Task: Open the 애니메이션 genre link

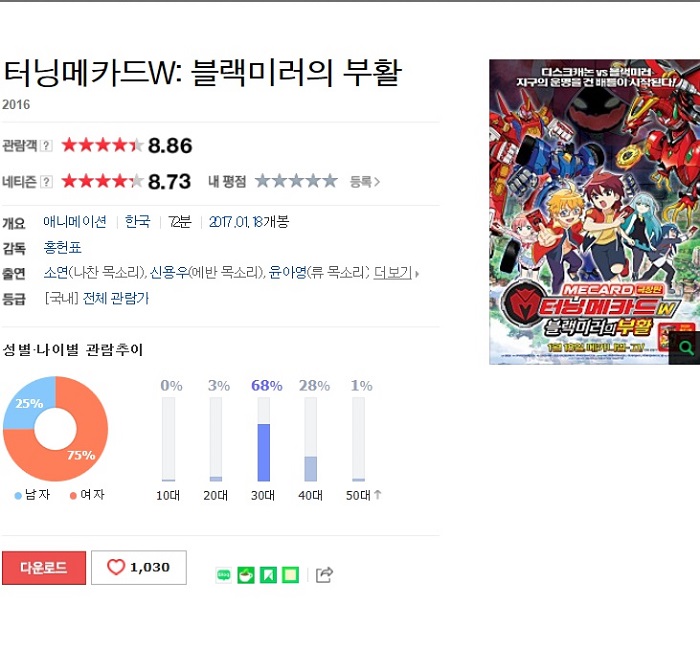Action: (x=75, y=222)
